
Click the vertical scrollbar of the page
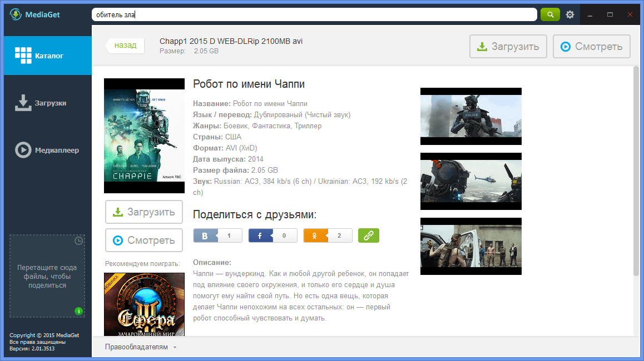pyautogui.click(x=636, y=171)
